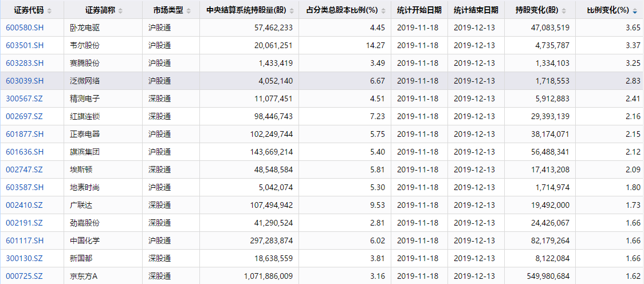This screenshot has height=284, width=644.
Task: Open code link 603587.SH 地素时尚
Action: (25, 187)
